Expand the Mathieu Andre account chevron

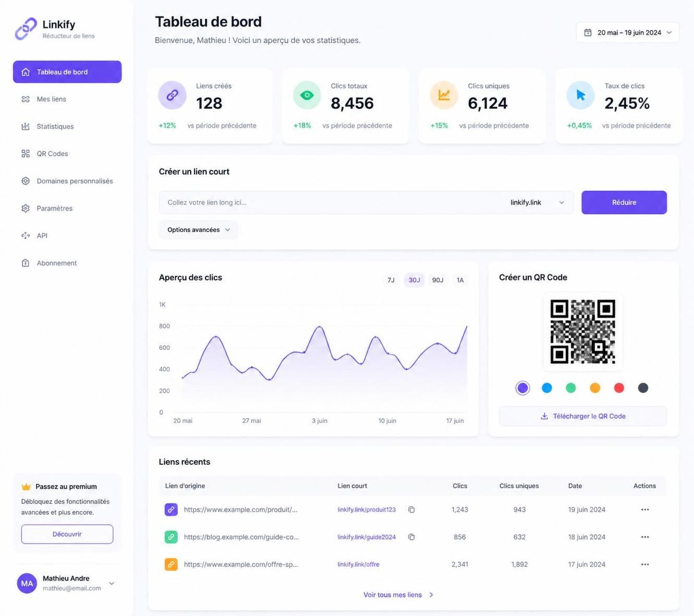(112, 583)
